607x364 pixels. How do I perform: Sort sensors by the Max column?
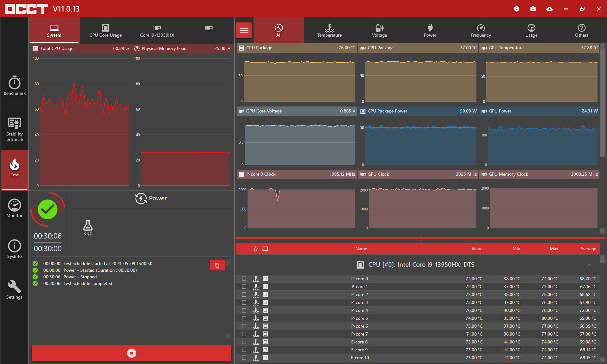pos(554,249)
